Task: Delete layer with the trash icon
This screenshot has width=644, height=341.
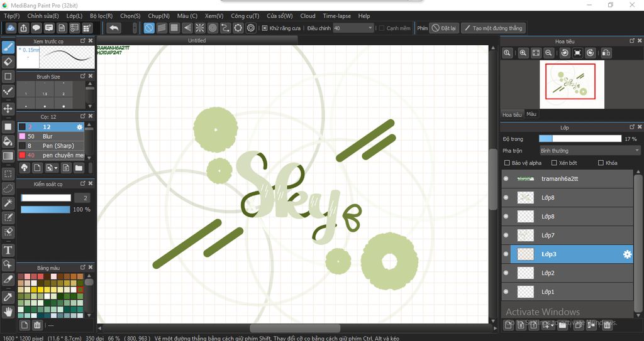Action: point(607,325)
